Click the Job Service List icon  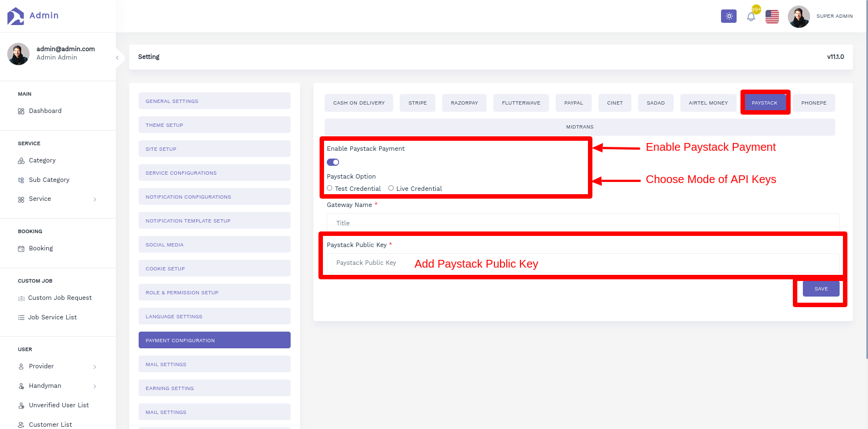21,318
